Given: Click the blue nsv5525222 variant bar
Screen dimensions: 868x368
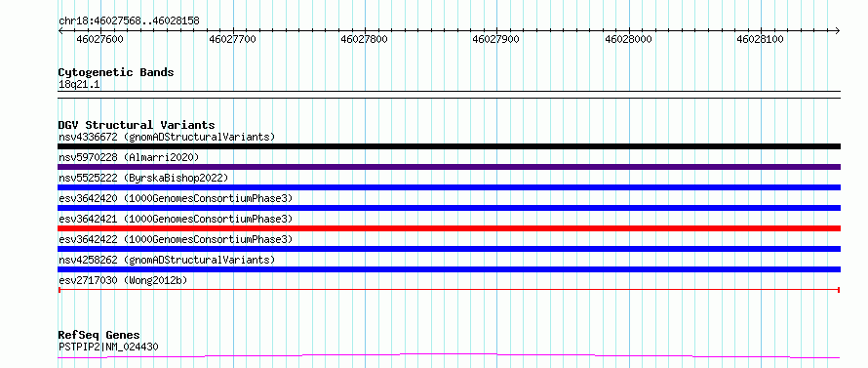Looking at the screenshot, I should click(450, 187).
